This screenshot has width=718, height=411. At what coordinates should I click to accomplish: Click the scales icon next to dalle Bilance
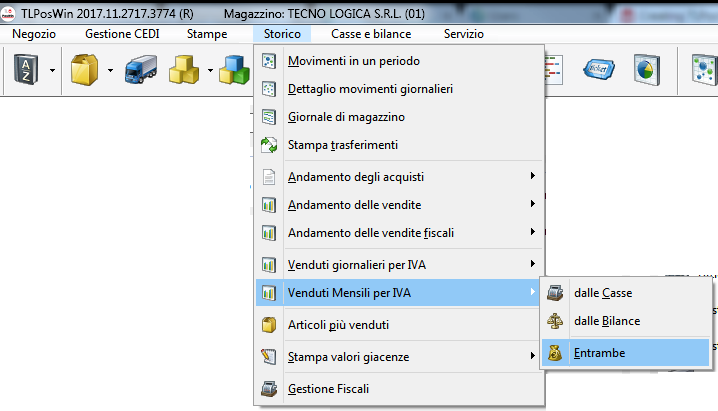click(x=555, y=321)
